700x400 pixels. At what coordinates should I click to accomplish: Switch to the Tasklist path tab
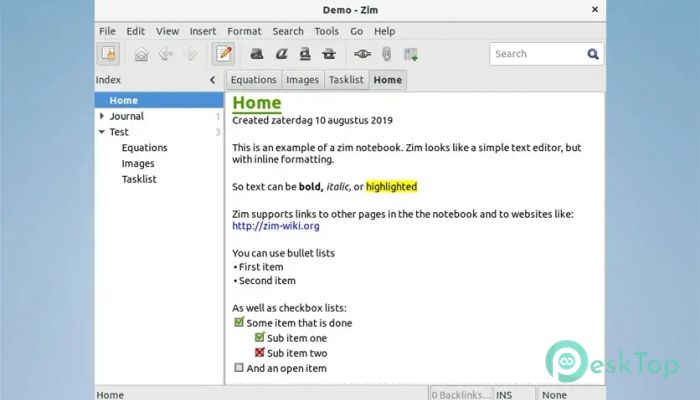tap(346, 80)
